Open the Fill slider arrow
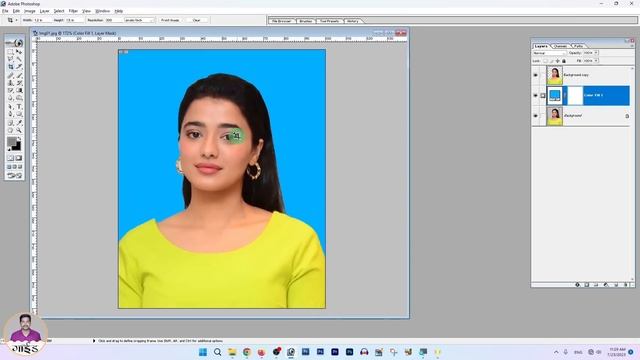This screenshot has height=360, width=640. [596, 61]
